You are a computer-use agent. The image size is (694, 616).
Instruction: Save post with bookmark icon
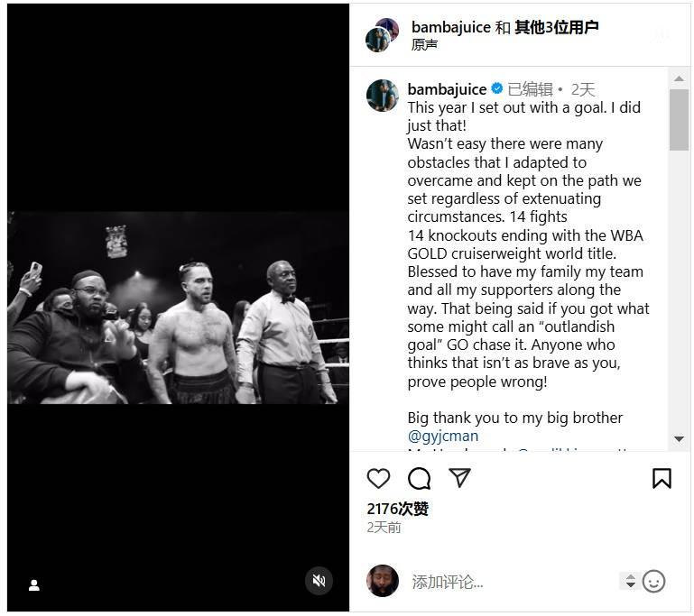[x=662, y=478]
